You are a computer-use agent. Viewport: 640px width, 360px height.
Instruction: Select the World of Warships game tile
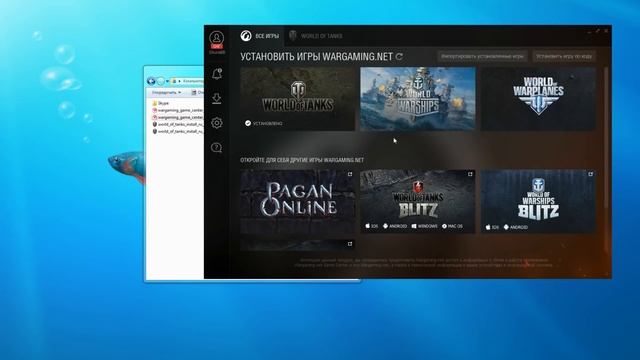point(418,99)
